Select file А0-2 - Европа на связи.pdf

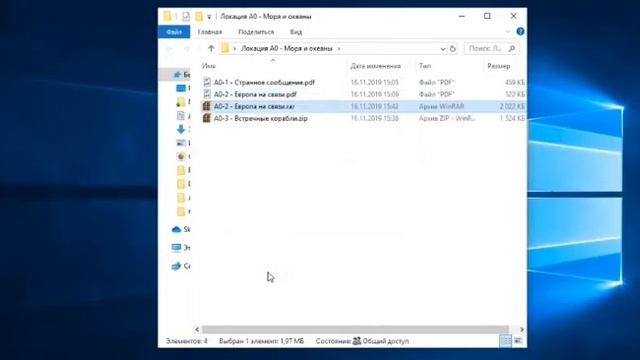(255, 94)
